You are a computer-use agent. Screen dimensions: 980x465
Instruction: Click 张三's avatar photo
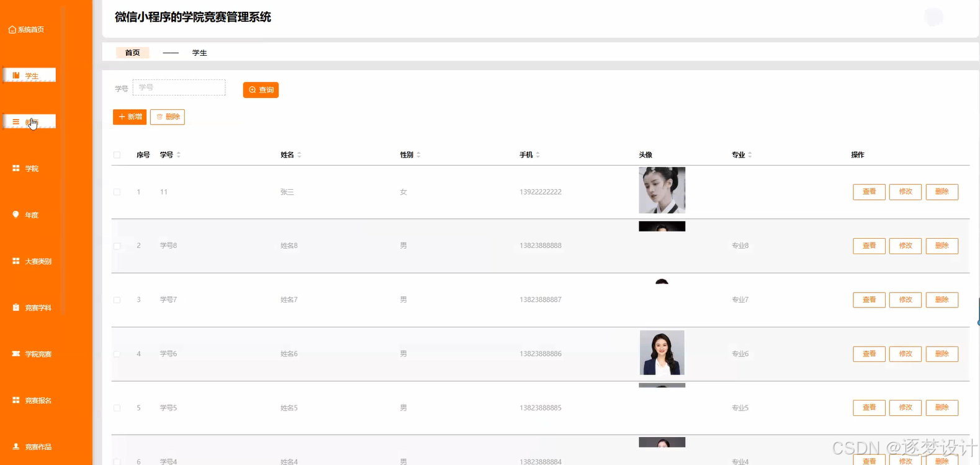pyautogui.click(x=662, y=190)
